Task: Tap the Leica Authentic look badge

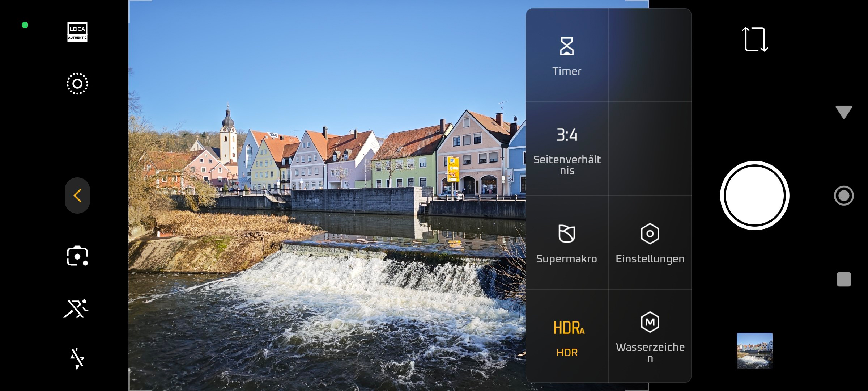Action: pos(77,32)
